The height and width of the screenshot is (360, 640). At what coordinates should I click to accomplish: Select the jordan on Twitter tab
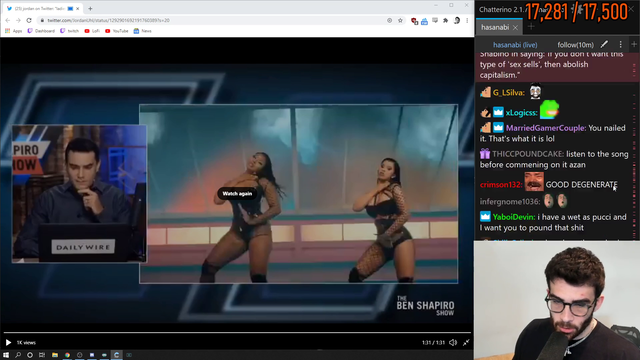click(x=41, y=8)
